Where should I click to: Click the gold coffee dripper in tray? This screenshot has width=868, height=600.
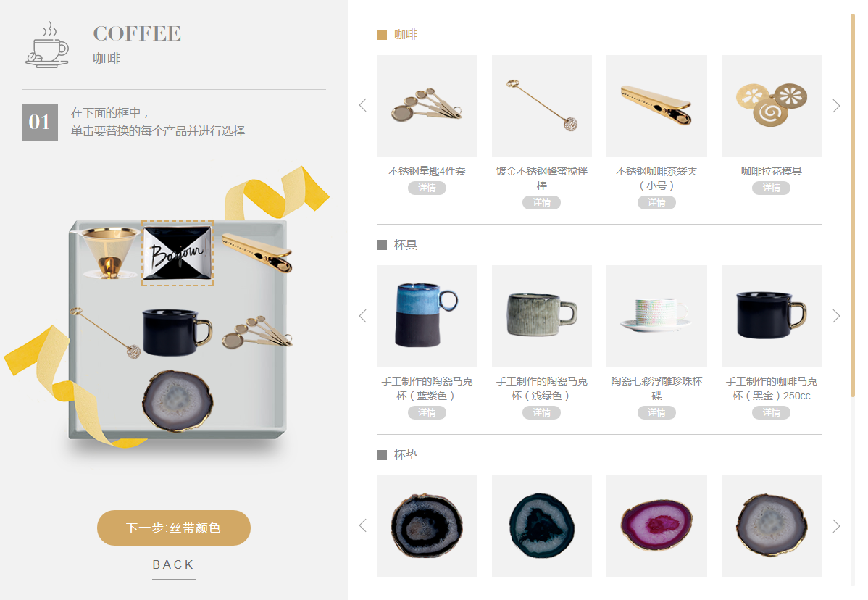coord(109,252)
